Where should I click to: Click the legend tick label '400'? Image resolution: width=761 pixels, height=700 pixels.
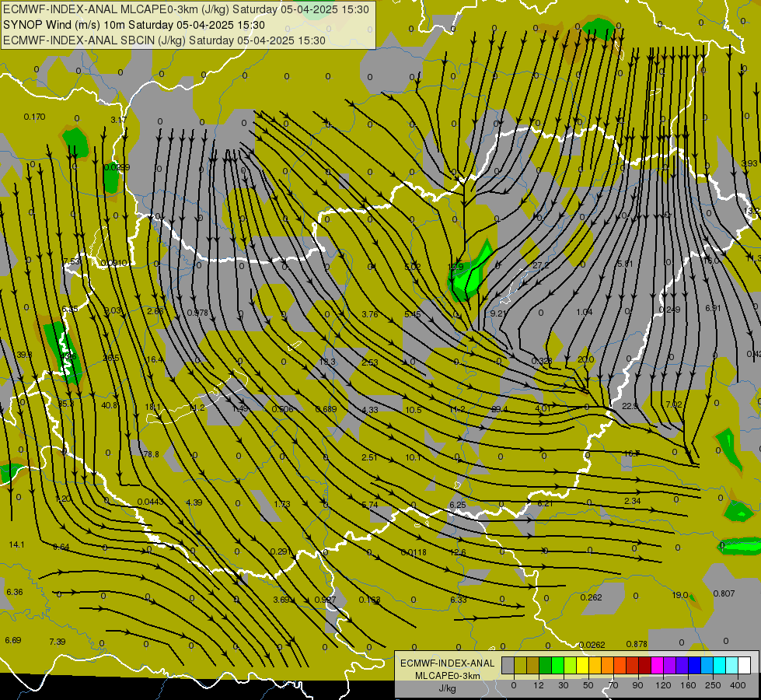tap(738, 685)
